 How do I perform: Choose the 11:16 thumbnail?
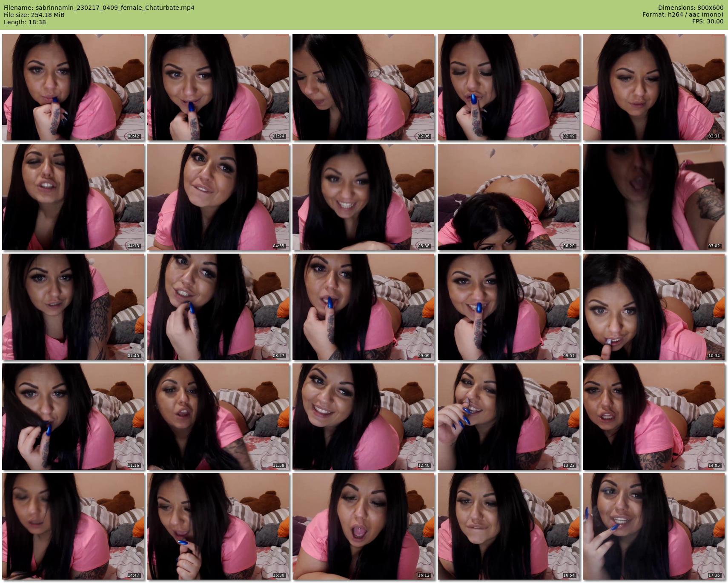pos(73,417)
